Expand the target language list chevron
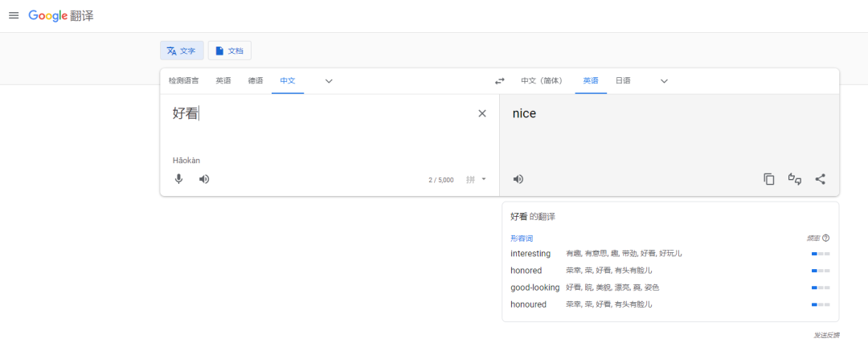Viewport: 868px width, 355px height. point(665,81)
